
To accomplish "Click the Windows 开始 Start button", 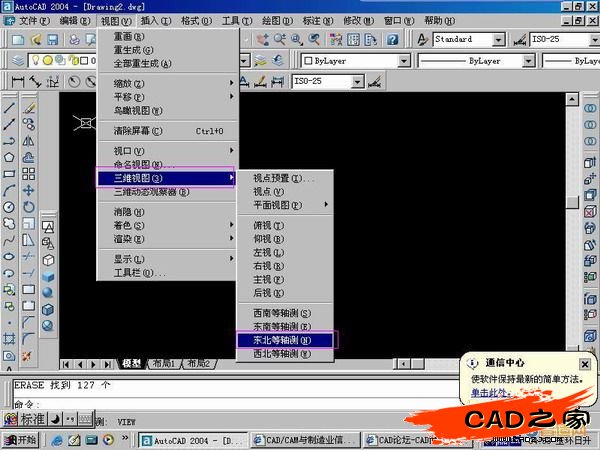I will tap(20, 440).
